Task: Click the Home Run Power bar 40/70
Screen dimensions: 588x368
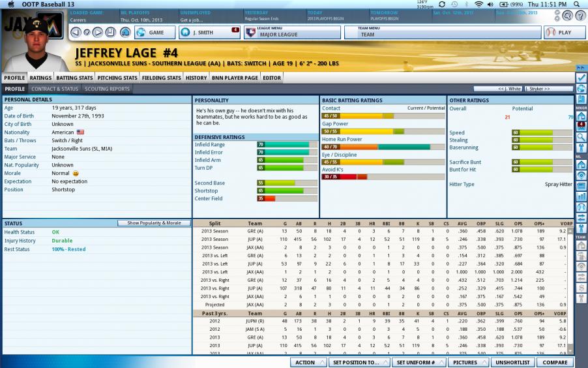Action: 383,147
